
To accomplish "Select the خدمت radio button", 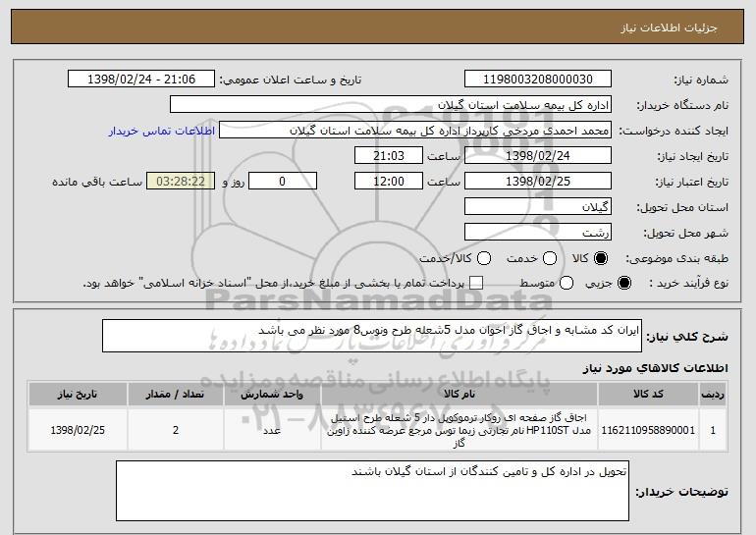I will (x=550, y=258).
